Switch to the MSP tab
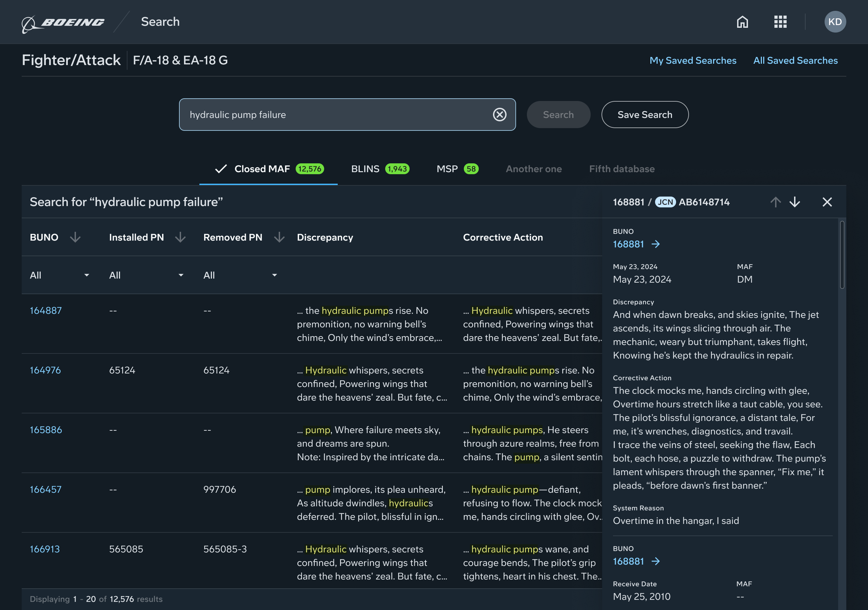868x610 pixels. [x=457, y=169]
